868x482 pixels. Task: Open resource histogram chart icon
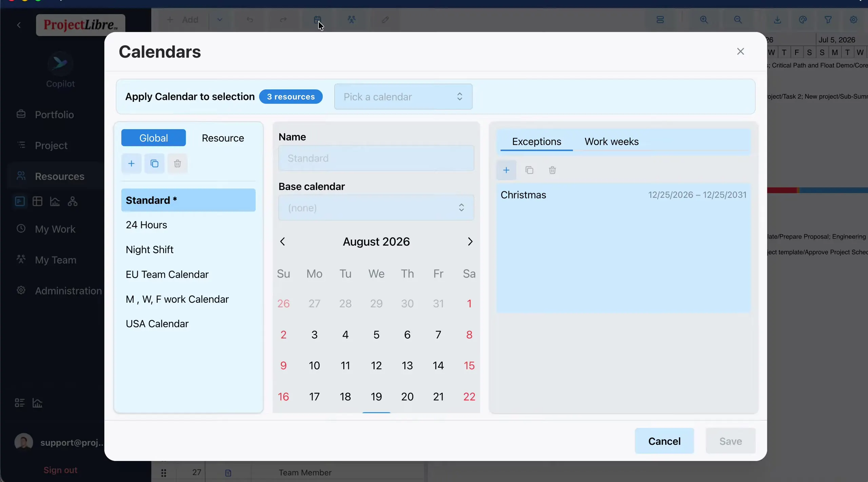point(55,201)
